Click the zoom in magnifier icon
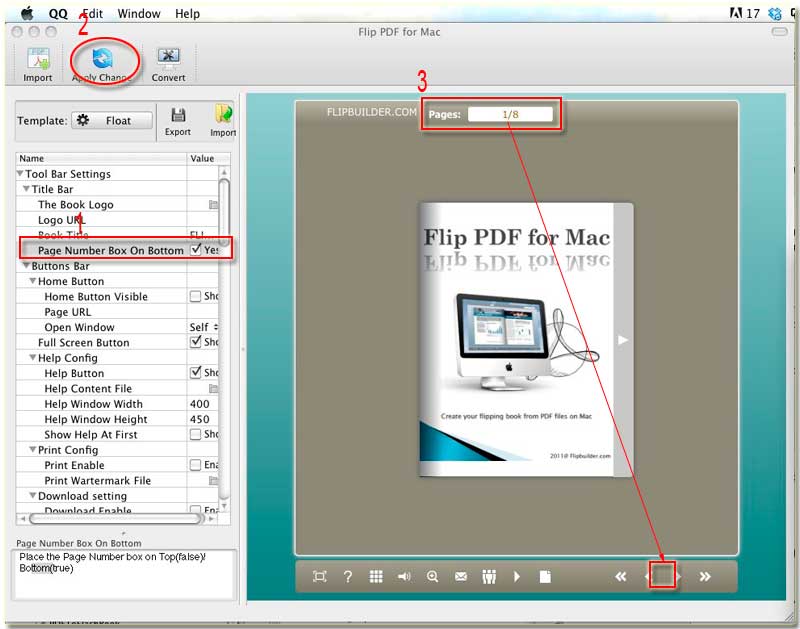 click(x=433, y=576)
